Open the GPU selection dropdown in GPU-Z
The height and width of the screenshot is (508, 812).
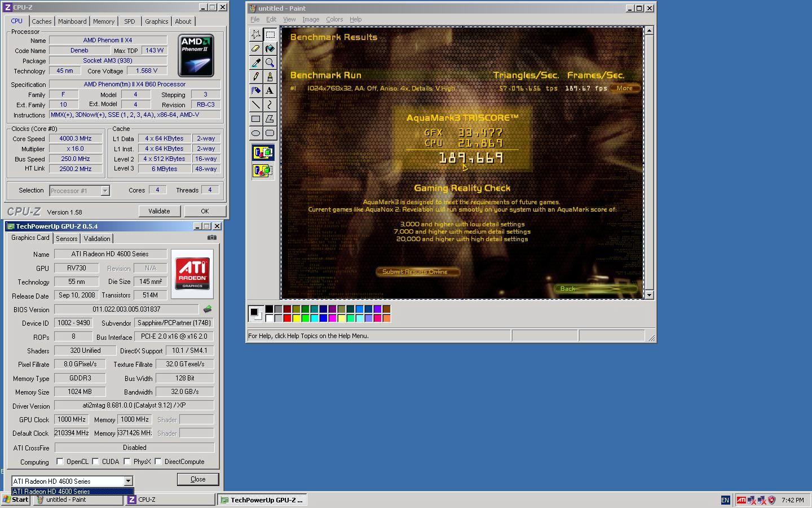pos(128,481)
